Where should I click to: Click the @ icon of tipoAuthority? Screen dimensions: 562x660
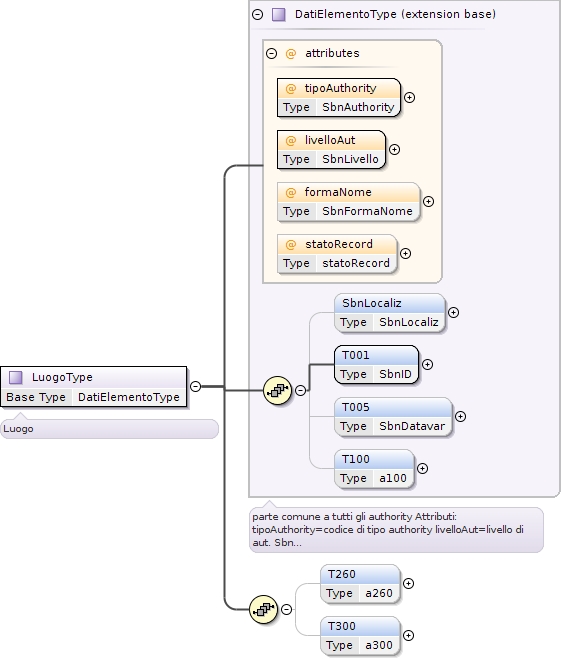[290, 88]
